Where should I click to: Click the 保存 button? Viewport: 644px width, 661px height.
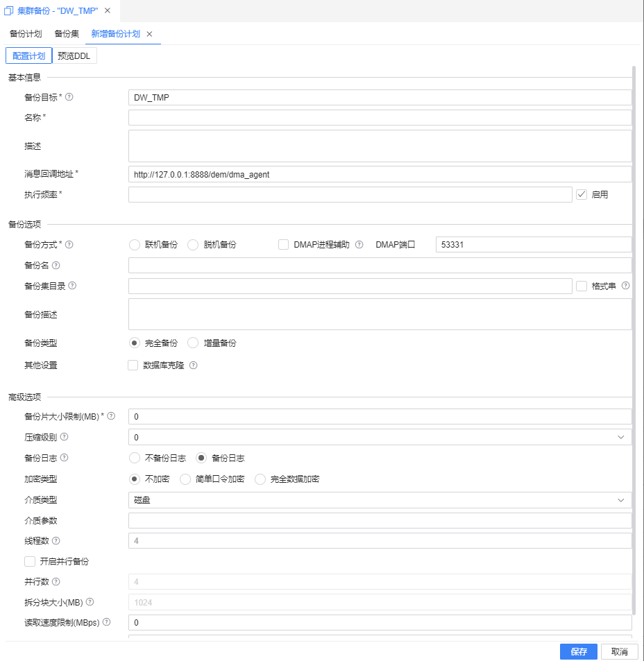(579, 652)
